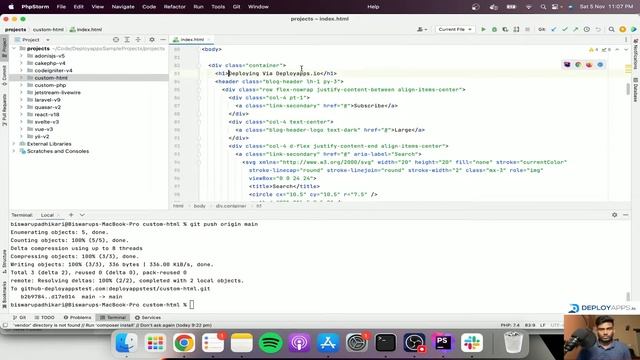Rollback changes with the undo arrow icon
This screenshot has width=640, height=360.
[x=598, y=29]
